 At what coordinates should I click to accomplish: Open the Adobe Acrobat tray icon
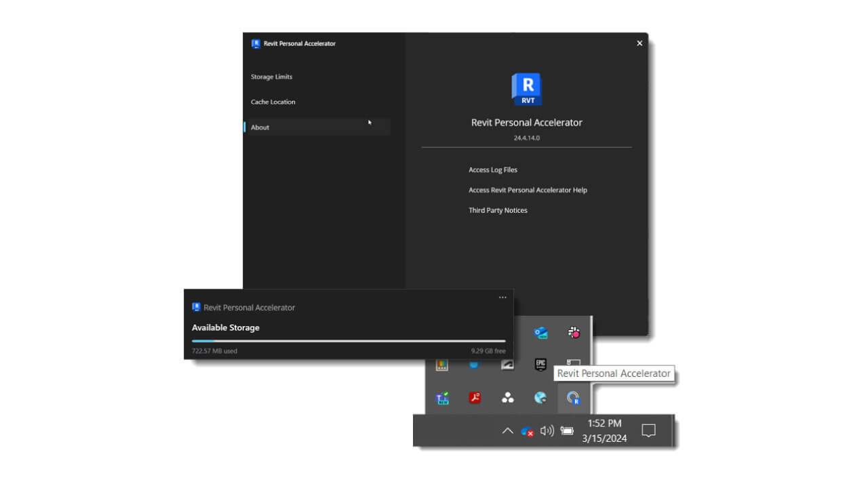[475, 398]
